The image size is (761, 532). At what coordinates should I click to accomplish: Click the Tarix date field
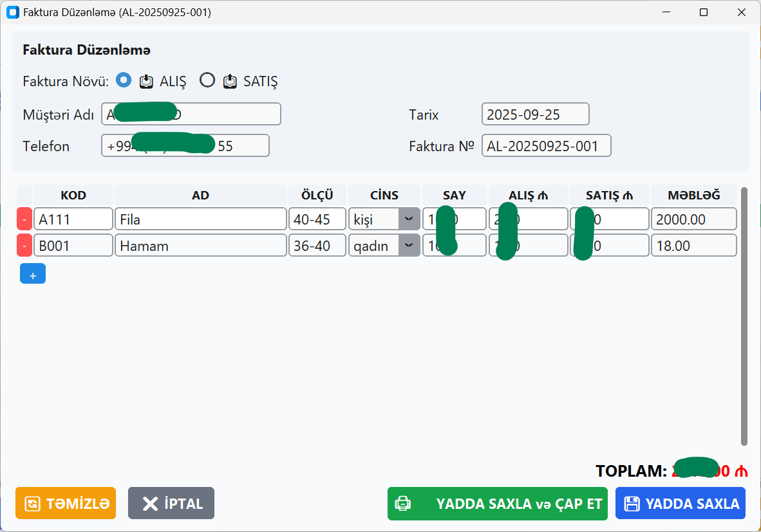coord(535,114)
